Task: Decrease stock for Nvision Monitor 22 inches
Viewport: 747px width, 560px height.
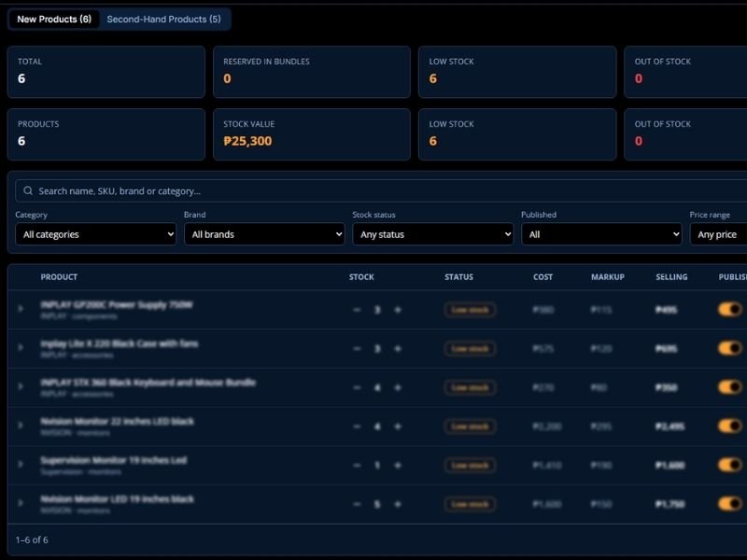Action: 357,427
